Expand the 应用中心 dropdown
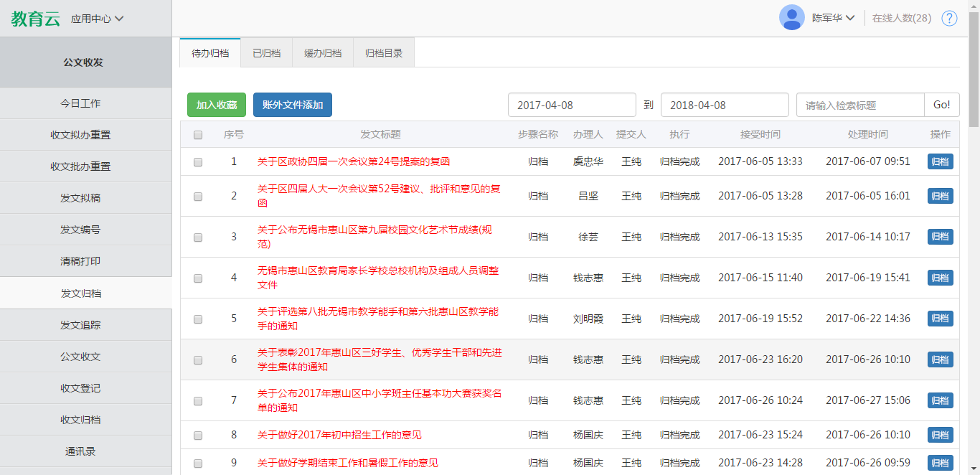The image size is (980, 475). click(98, 19)
